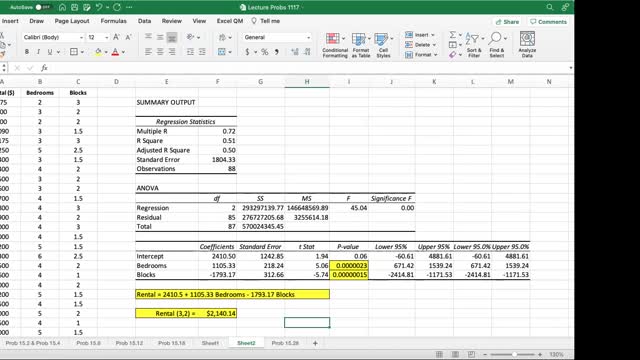Save the workbook with the floppy disk icon
The width and height of the screenshot is (640, 360).
click(x=75, y=7)
